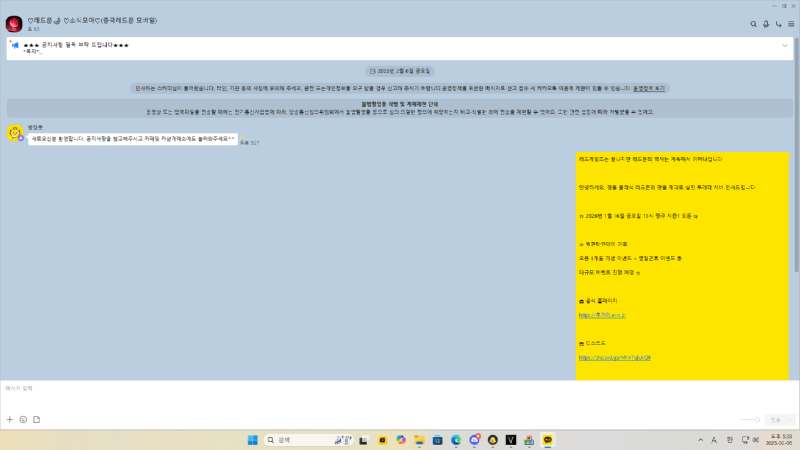
Task: Adjust the slider beside send button
Action: 750,419
